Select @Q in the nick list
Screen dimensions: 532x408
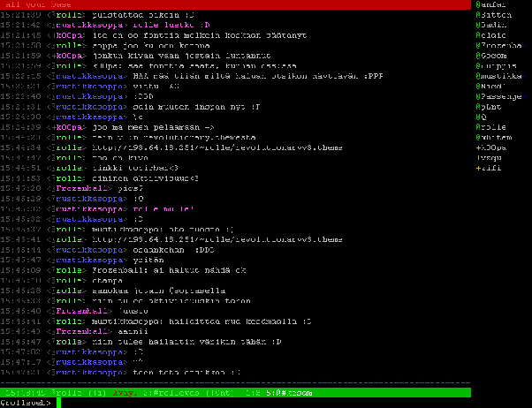481,117
